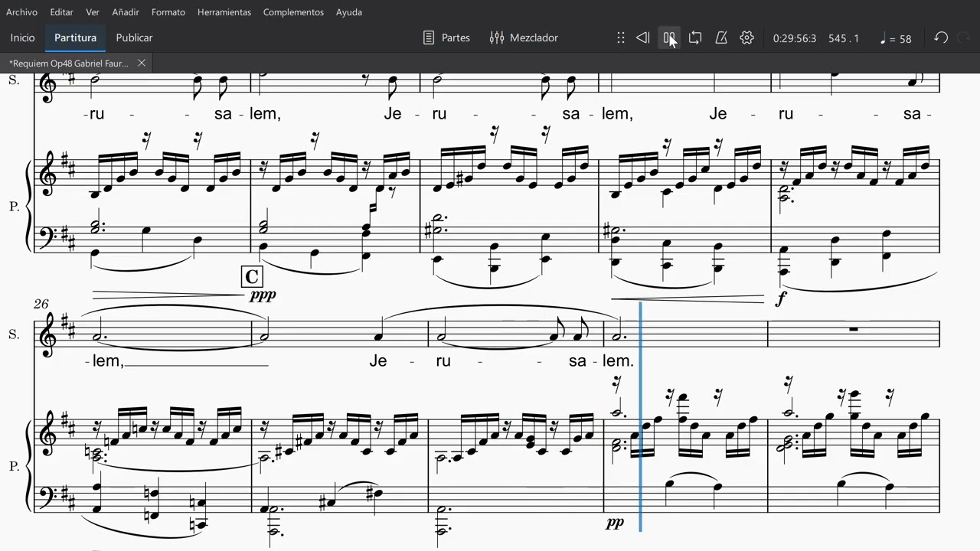Redo the last undone action
This screenshot has width=980, height=551.
pyautogui.click(x=964, y=37)
